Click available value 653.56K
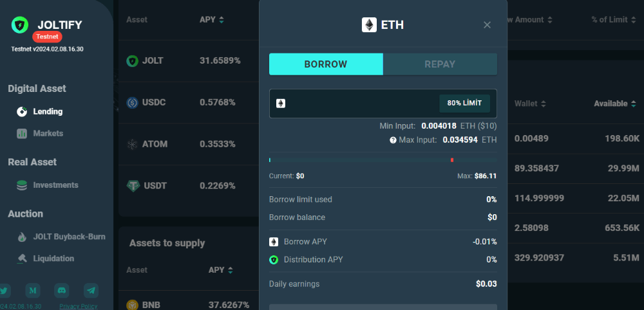Image resolution: width=644 pixels, height=310 pixels. coord(622,228)
